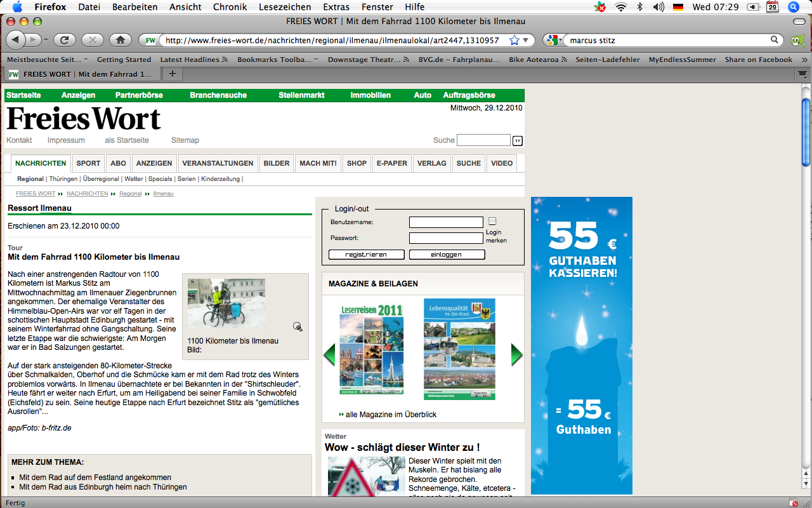This screenshot has width=812, height=508.
Task: Open the Getting Started bookmark
Action: [124, 60]
